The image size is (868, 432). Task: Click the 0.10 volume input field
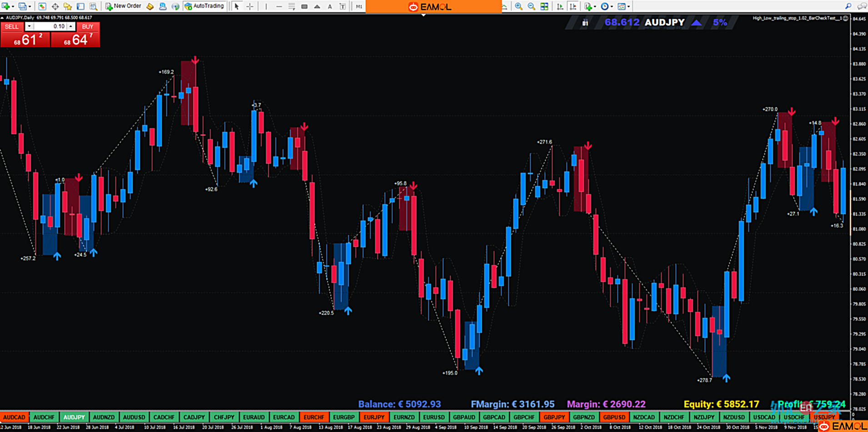[x=50, y=26]
